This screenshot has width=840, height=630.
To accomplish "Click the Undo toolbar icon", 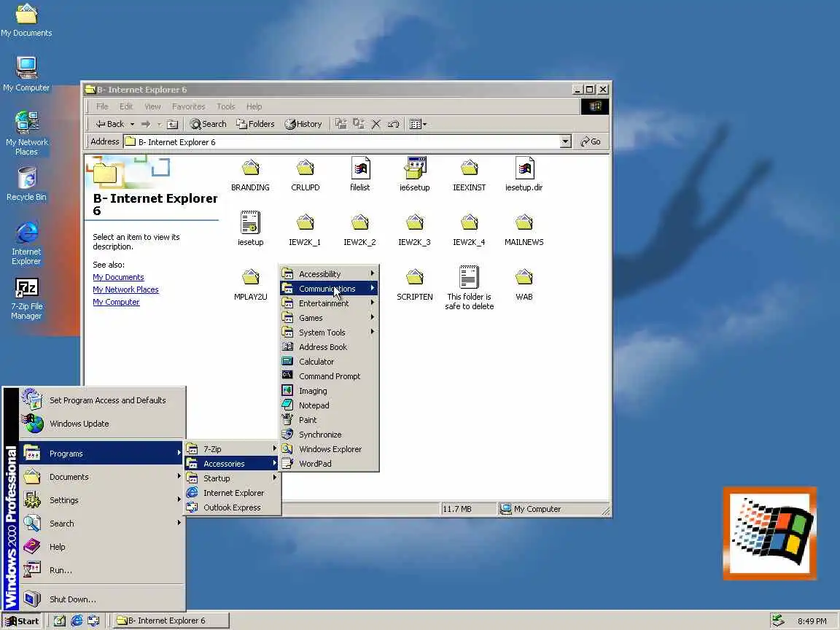I will (x=393, y=124).
